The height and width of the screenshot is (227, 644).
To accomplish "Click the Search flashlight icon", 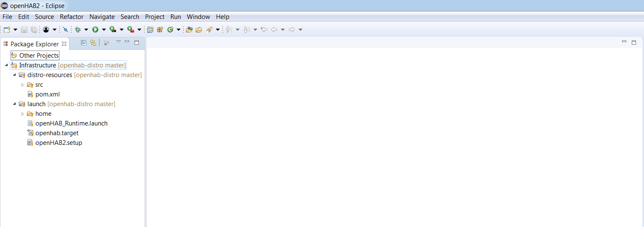I will (x=209, y=29).
